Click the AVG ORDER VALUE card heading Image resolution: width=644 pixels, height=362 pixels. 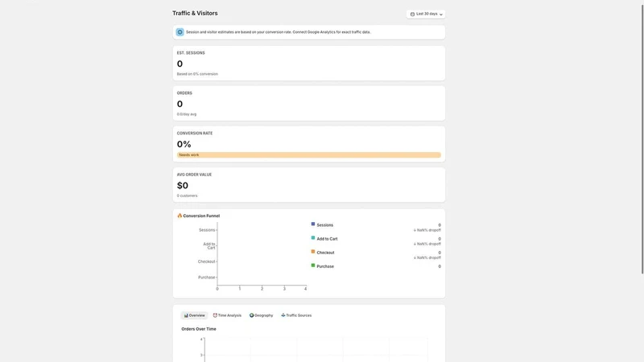pyautogui.click(x=194, y=175)
